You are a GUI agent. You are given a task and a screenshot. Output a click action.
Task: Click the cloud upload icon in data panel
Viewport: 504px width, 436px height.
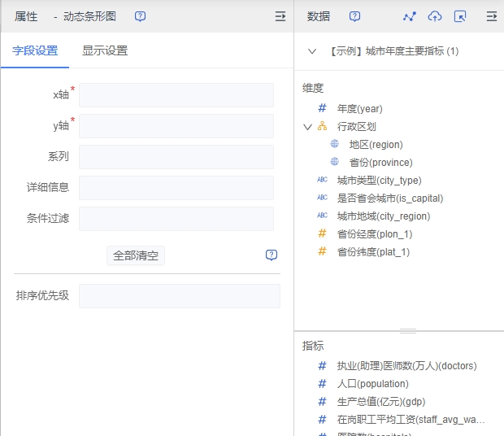point(435,16)
